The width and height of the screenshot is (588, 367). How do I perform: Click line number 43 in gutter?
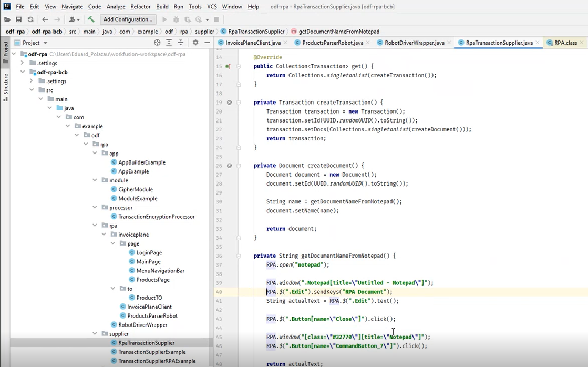[219, 319]
